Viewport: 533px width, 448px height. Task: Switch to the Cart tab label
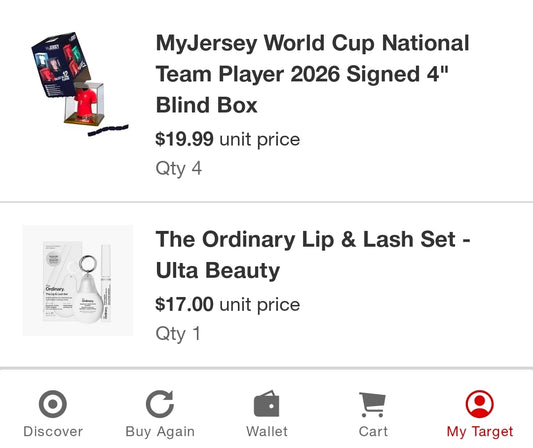click(373, 432)
